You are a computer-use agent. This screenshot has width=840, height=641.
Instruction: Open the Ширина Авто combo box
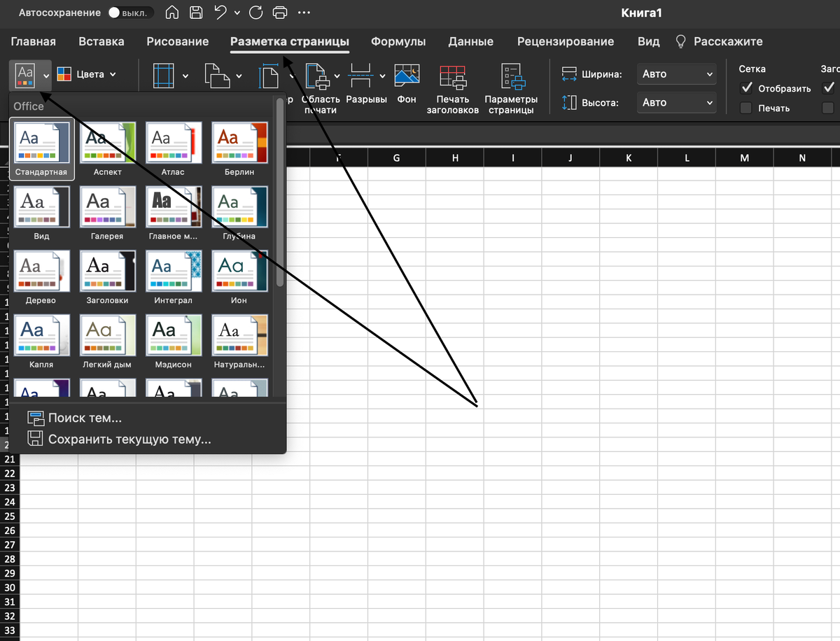pos(677,74)
